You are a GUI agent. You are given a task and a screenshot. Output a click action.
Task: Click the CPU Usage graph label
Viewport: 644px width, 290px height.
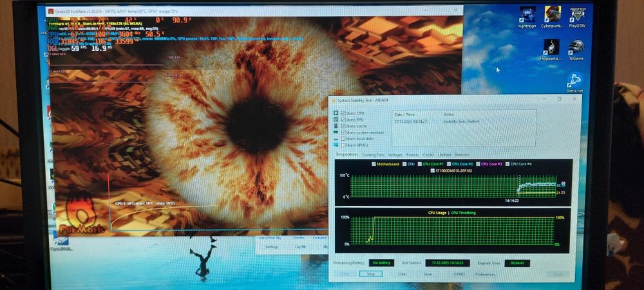click(437, 213)
